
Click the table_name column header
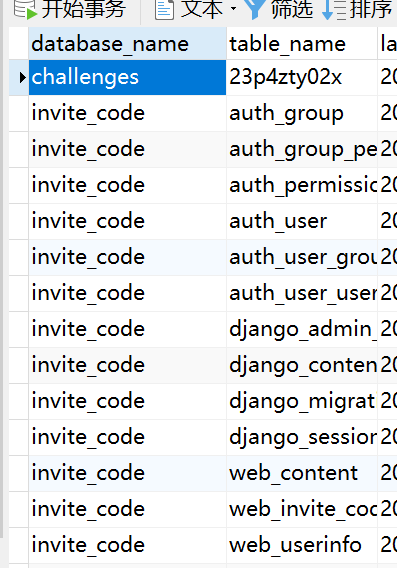(302, 43)
